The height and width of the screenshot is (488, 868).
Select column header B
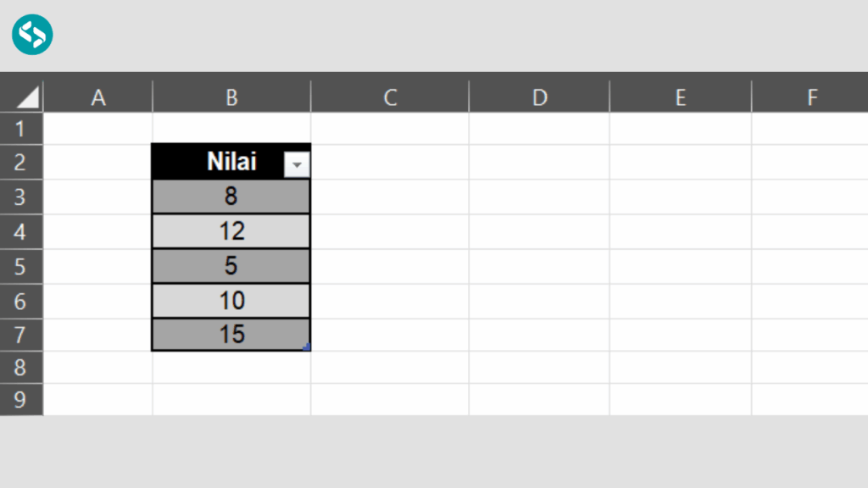tap(231, 97)
